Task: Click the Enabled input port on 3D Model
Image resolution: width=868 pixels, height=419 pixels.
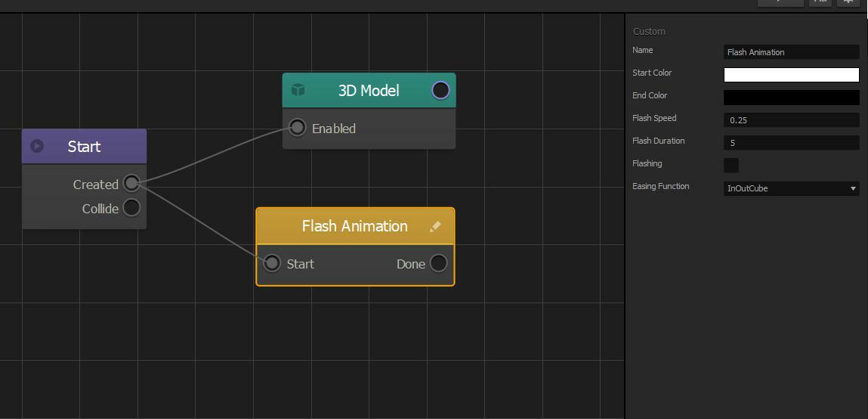Action: [298, 127]
